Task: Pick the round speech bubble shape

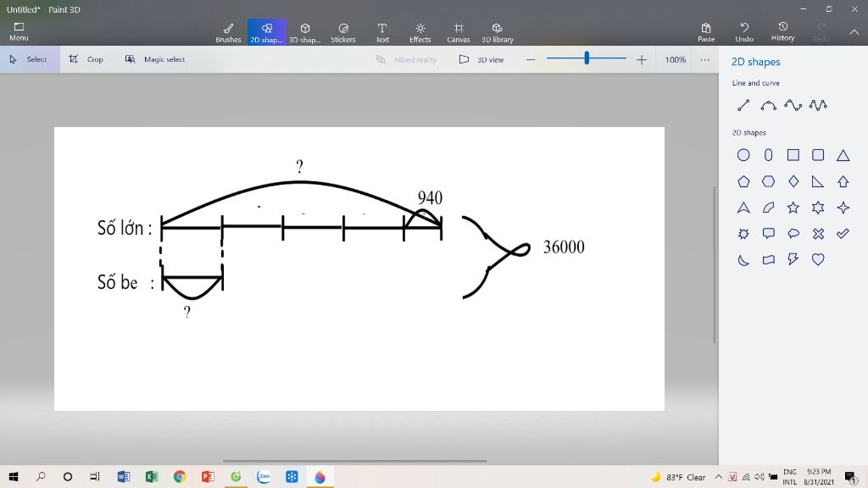Action: click(793, 234)
